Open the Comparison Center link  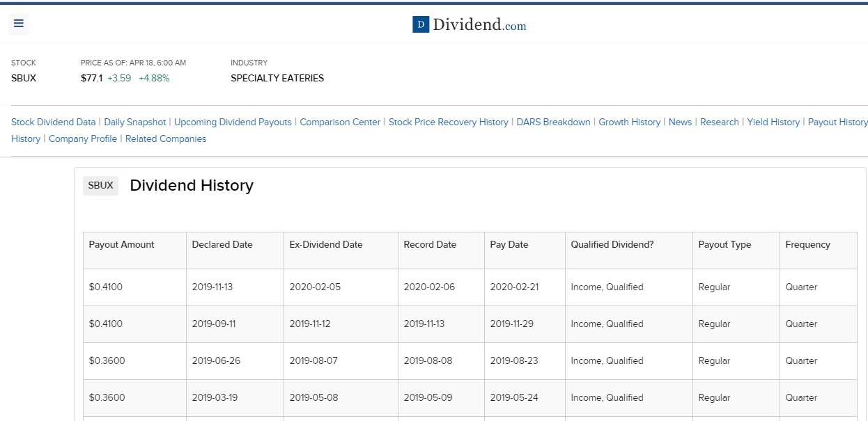(x=340, y=122)
